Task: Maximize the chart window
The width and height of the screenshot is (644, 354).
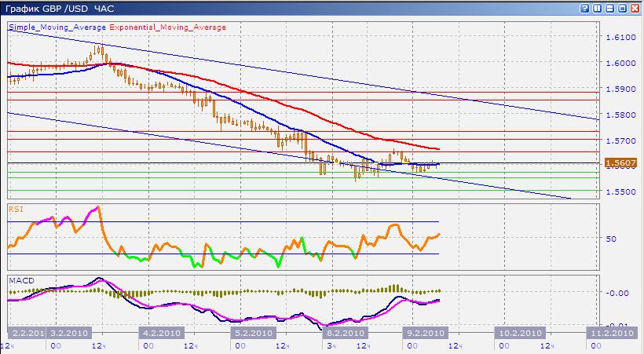Action: [x=622, y=8]
